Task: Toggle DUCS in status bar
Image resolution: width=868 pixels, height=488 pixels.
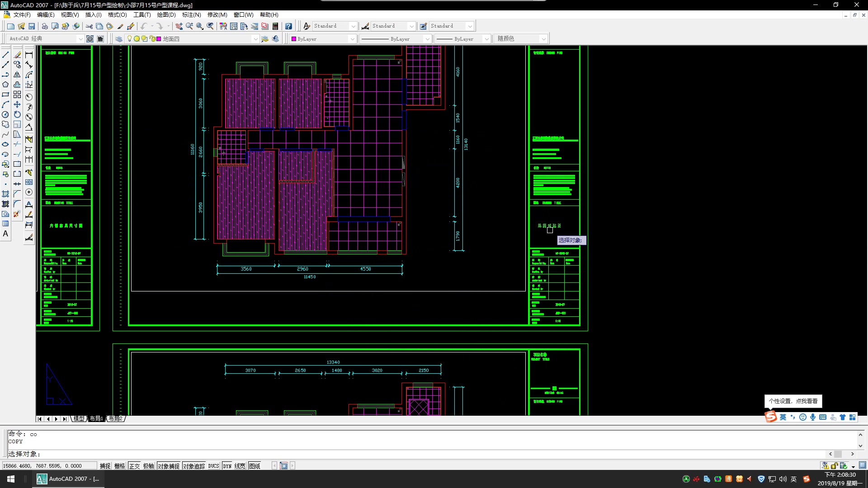Action: 214,466
